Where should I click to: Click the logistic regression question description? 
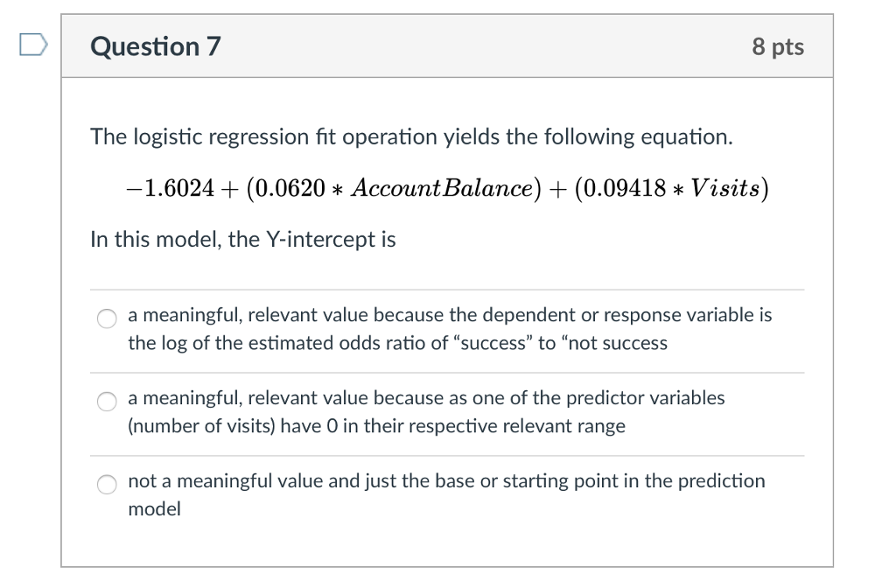click(411, 136)
